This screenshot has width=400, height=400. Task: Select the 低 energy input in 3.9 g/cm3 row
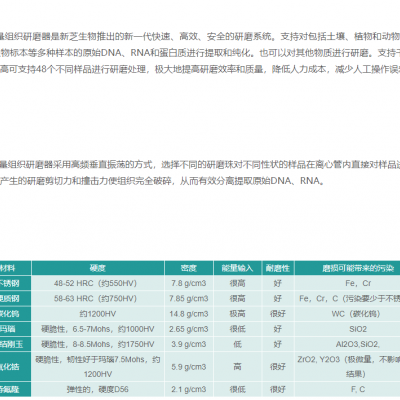coord(237,344)
